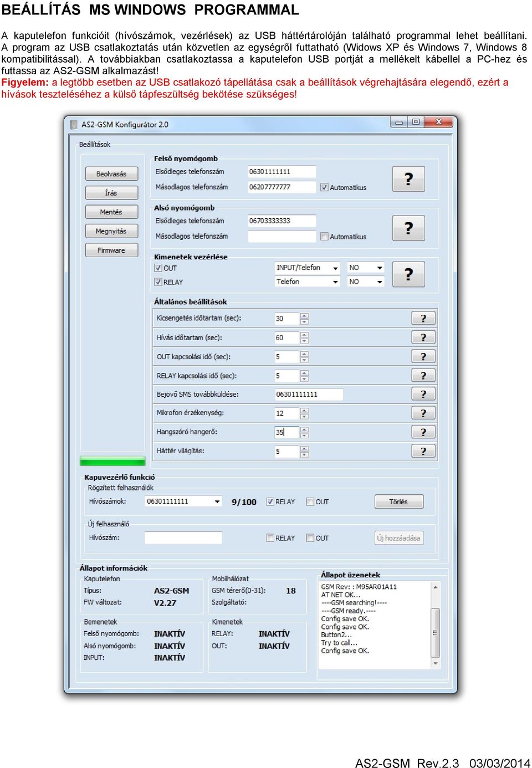Click the Állapot üzenetek scroll down arrow

point(435,663)
